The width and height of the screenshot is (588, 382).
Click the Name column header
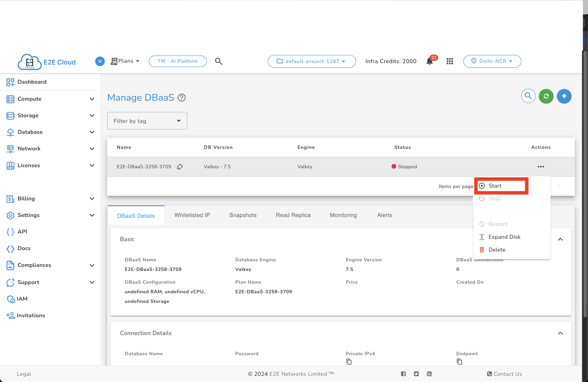[x=124, y=147]
